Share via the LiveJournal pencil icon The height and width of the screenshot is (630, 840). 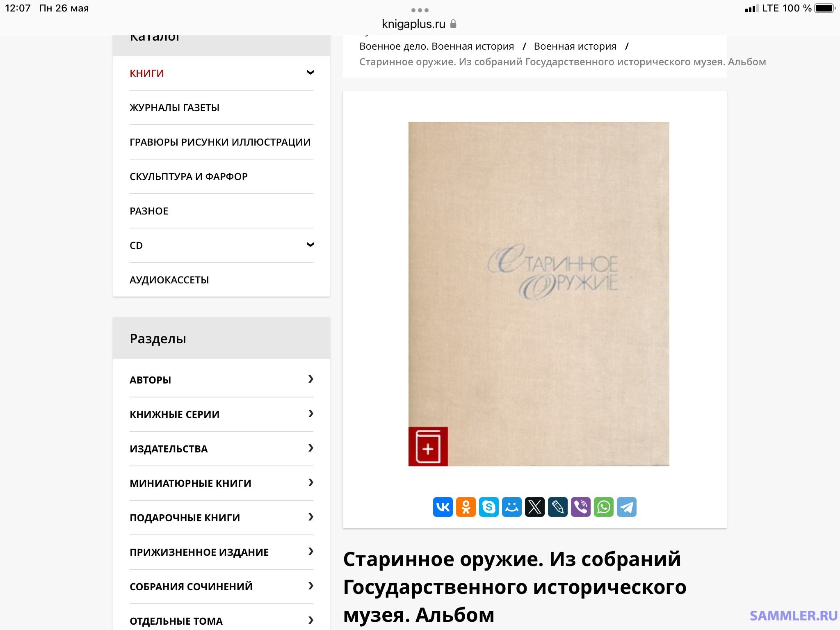click(x=558, y=507)
